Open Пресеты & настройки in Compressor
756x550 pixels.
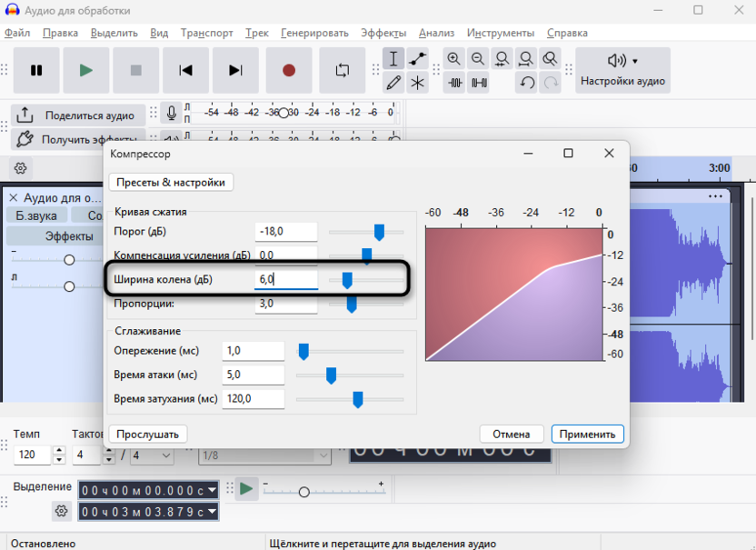coord(171,182)
